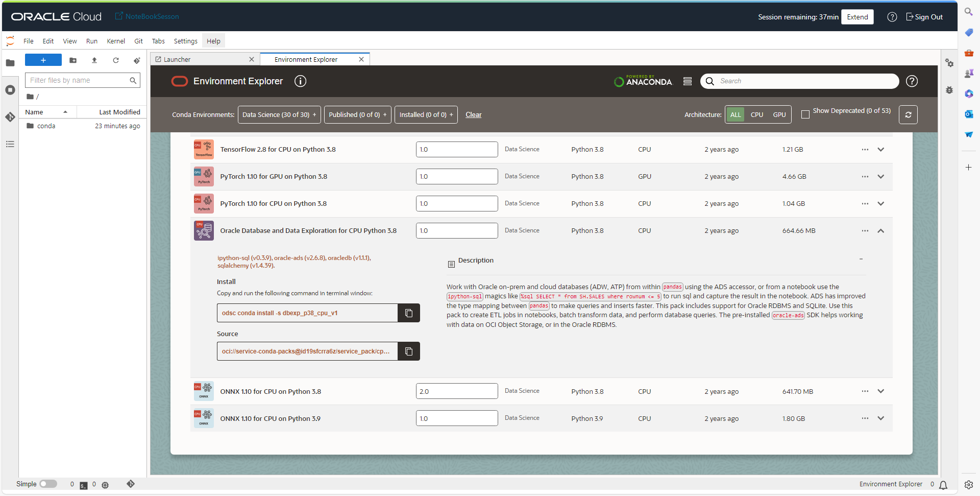This screenshot has width=980, height=496.
Task: Refresh the file list
Action: (116, 60)
